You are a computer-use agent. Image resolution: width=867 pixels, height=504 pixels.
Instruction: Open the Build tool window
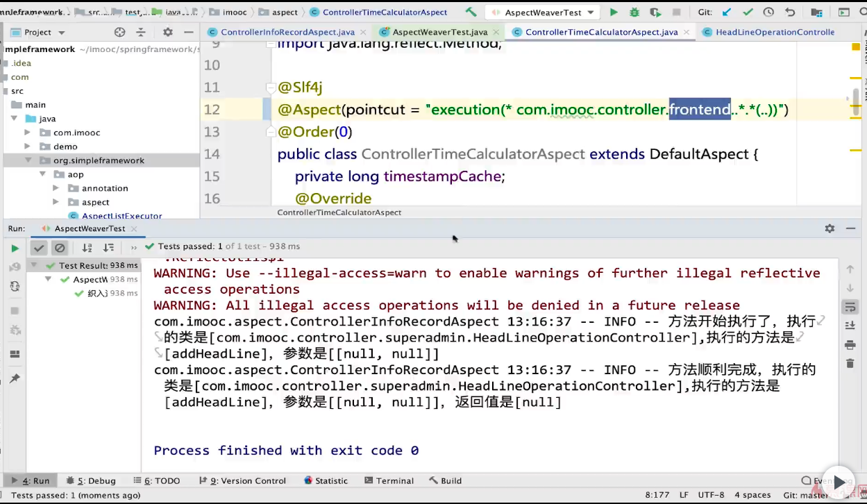(x=445, y=480)
